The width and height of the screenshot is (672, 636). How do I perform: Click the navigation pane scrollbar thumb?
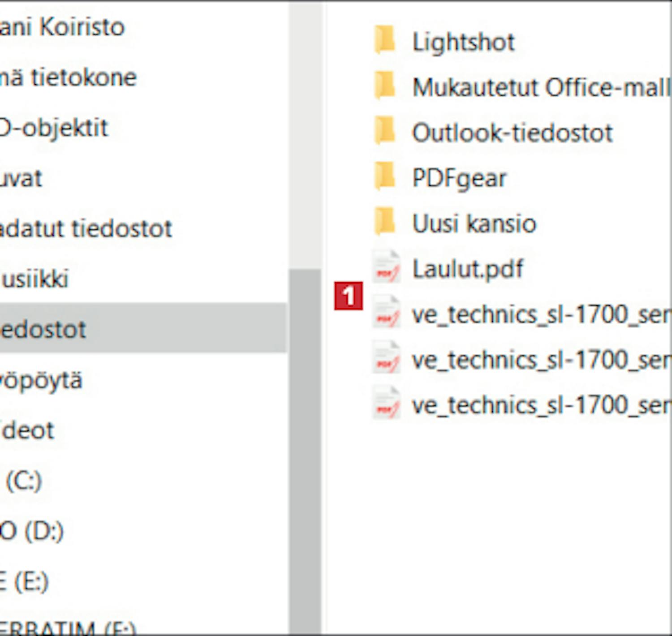coord(305,448)
